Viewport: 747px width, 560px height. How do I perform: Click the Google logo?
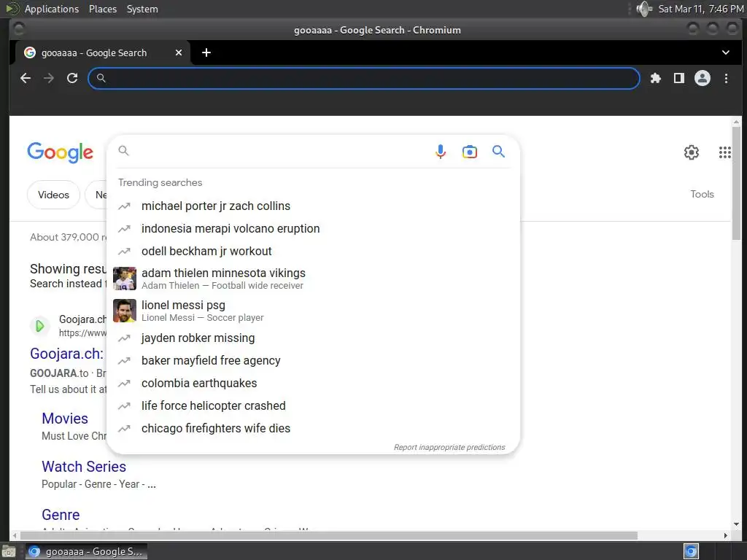(x=61, y=152)
